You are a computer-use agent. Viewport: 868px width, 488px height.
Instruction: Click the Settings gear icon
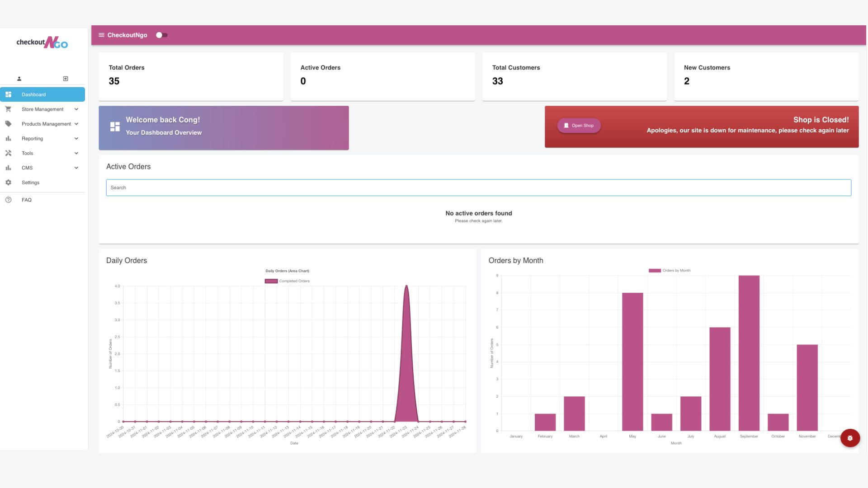click(8, 183)
